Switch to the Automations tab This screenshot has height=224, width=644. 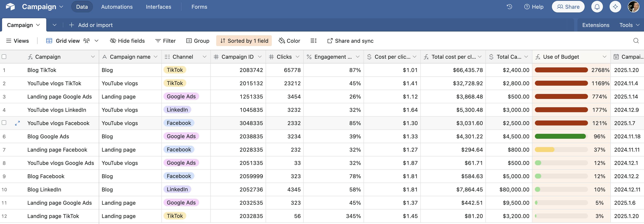point(117,7)
